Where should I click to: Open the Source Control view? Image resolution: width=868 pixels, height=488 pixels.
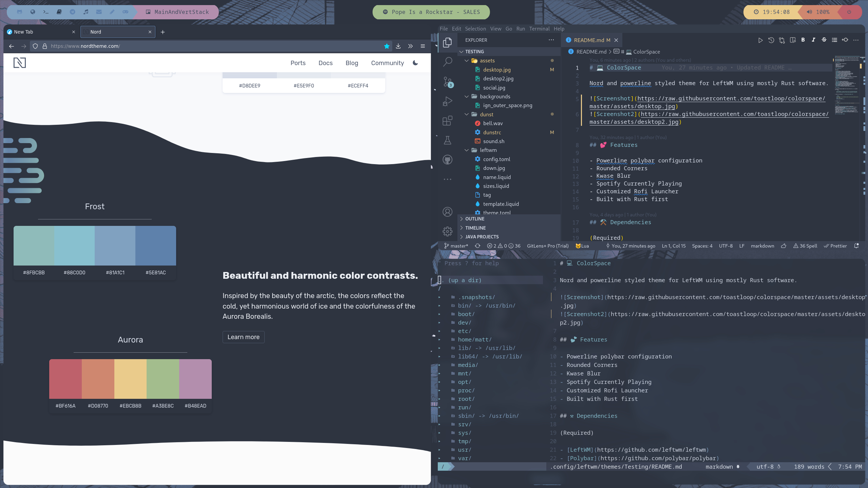(x=448, y=81)
